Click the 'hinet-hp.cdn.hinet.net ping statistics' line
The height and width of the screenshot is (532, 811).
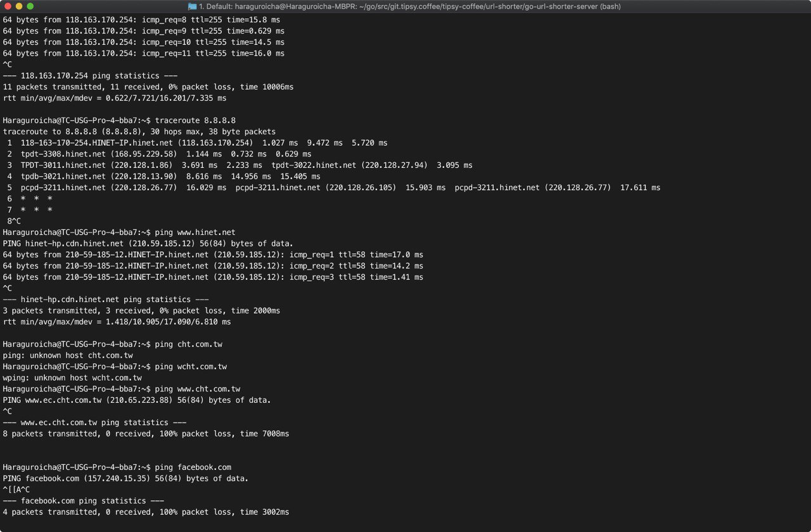pos(106,300)
